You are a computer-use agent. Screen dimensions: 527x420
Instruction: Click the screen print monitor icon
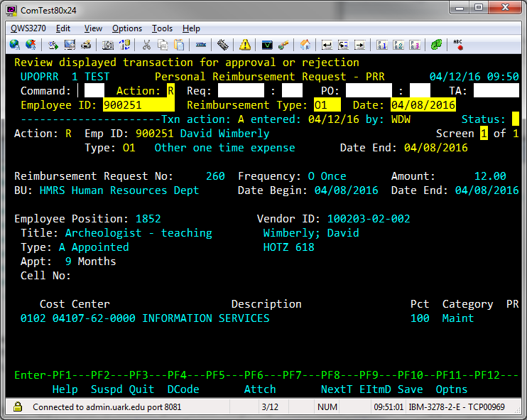(70, 45)
